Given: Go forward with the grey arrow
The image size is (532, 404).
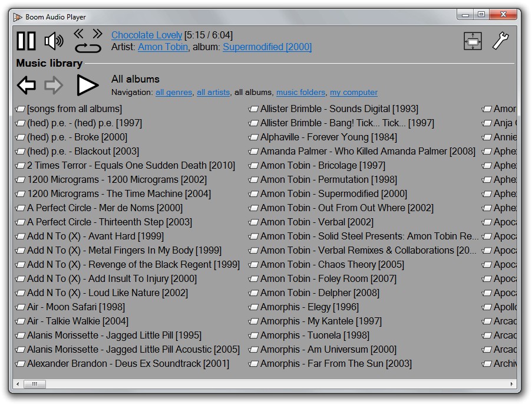Looking at the screenshot, I should (54, 85).
